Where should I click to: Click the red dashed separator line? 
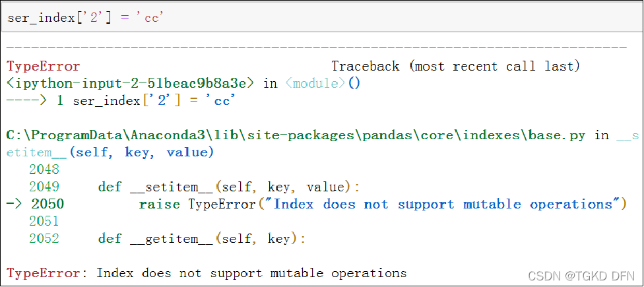tap(317, 48)
